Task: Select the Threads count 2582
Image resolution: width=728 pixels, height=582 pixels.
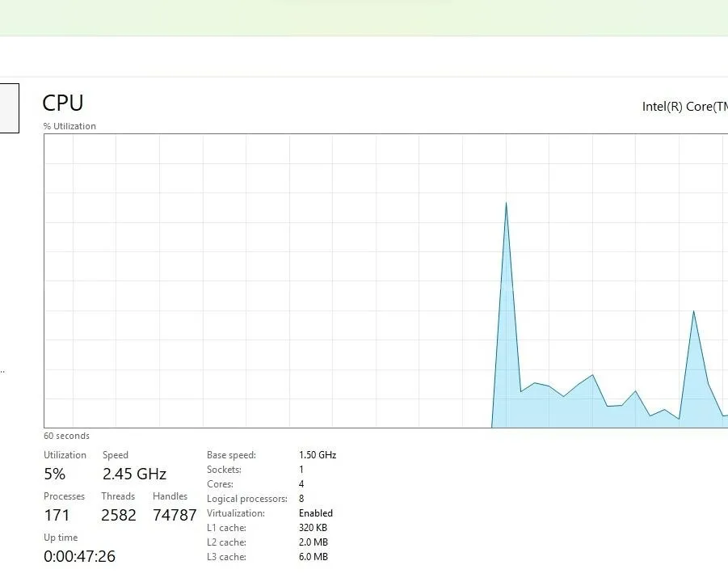Action: (119, 515)
